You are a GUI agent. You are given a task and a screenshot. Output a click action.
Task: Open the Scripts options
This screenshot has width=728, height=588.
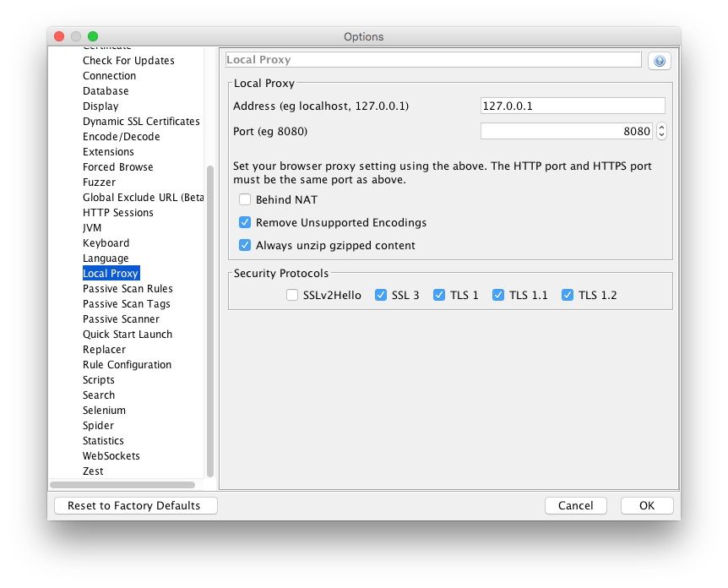(x=99, y=380)
